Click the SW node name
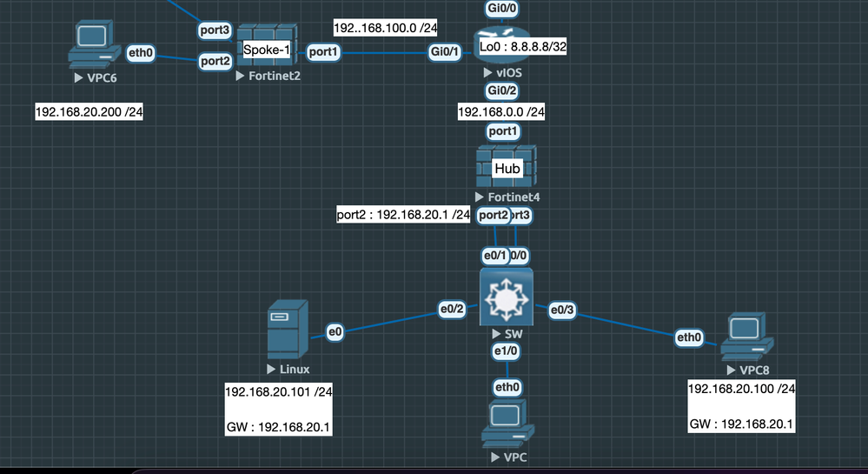Viewport: 868px width, 474px height. 514,334
